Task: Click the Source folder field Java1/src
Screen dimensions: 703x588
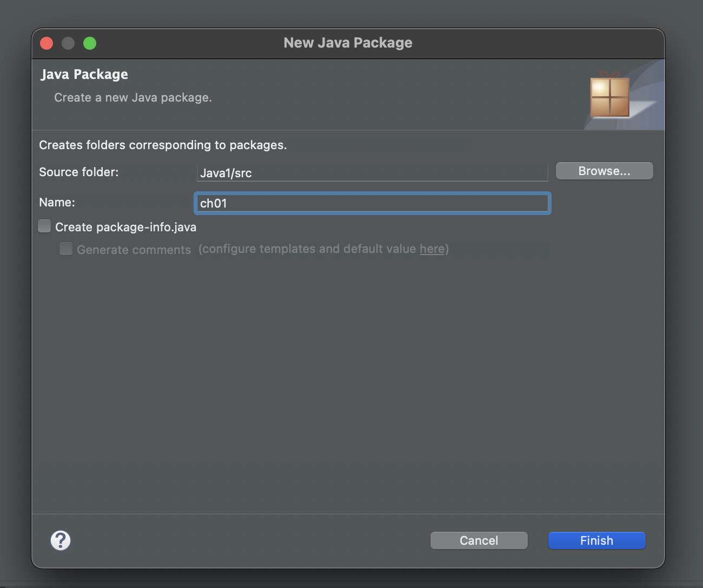Action: click(x=373, y=173)
